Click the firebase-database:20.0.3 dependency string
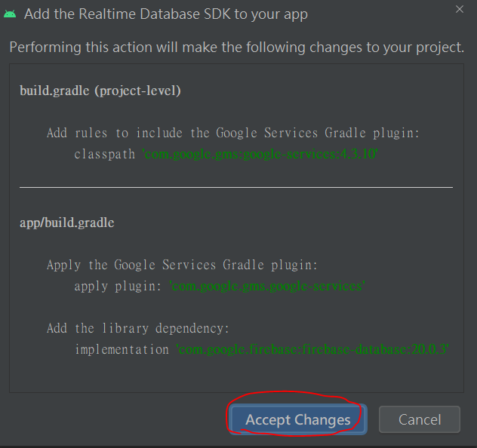Viewport: 477px width, 448px height. point(312,349)
